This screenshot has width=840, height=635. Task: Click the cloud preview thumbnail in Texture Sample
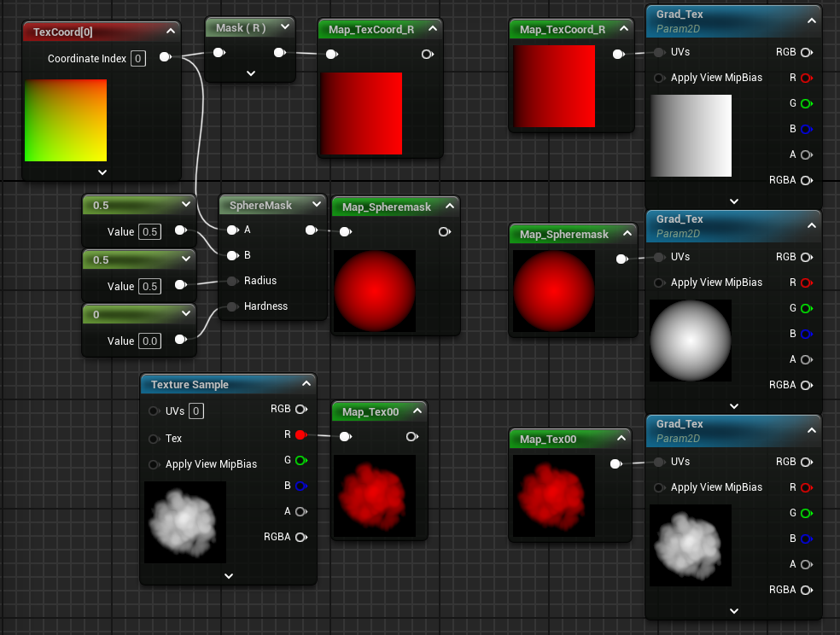tap(185, 521)
